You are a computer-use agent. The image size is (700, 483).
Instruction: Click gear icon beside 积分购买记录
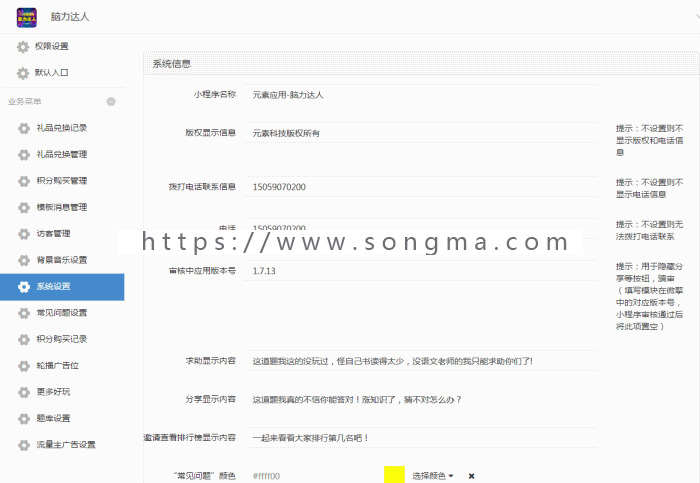pyautogui.click(x=24, y=339)
